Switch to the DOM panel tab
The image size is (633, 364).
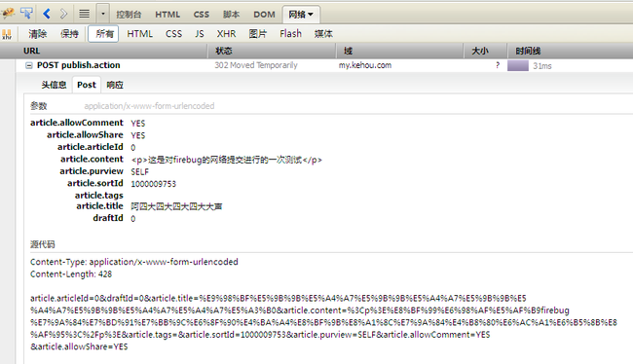point(264,15)
